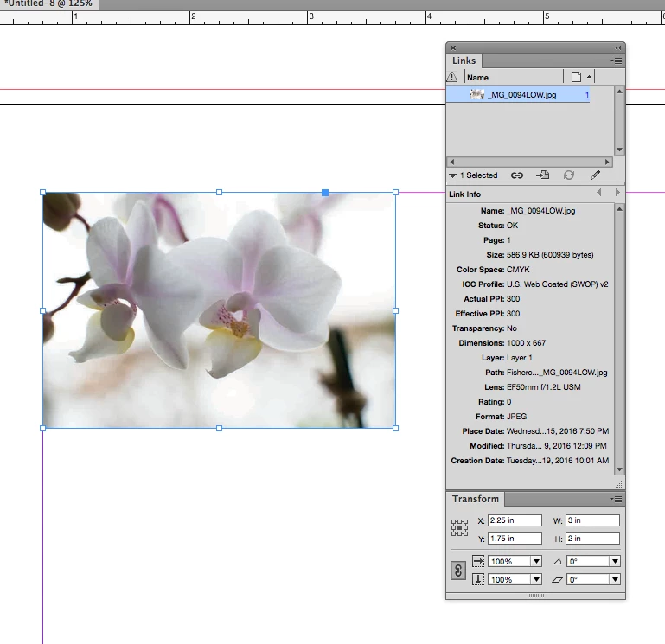Open the Scale X Percentage dropdown

click(536, 561)
